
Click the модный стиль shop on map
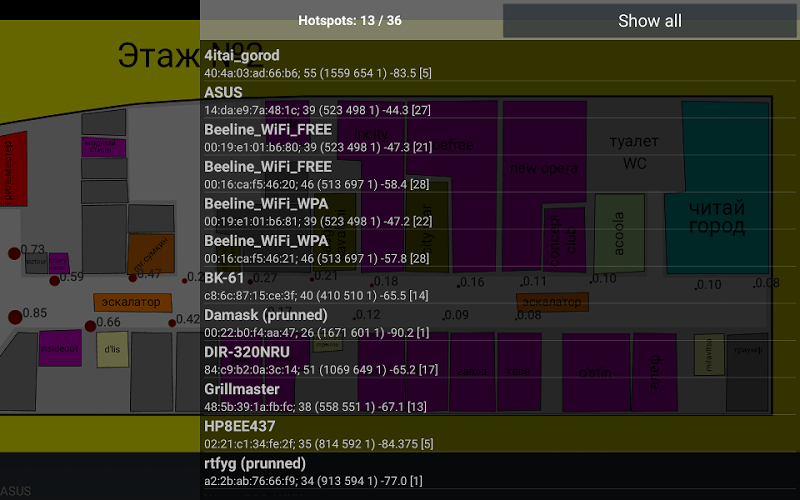[x=104, y=147]
